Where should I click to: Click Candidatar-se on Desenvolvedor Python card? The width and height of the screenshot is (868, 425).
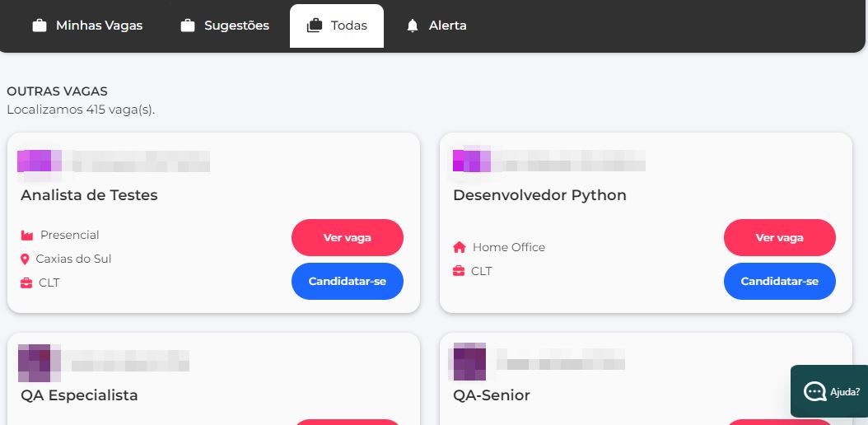pyautogui.click(x=779, y=282)
